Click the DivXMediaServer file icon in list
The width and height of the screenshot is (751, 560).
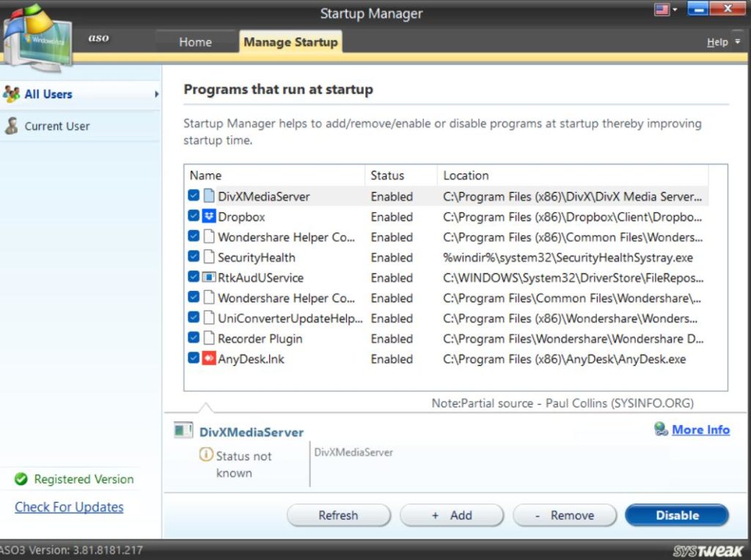(x=209, y=196)
